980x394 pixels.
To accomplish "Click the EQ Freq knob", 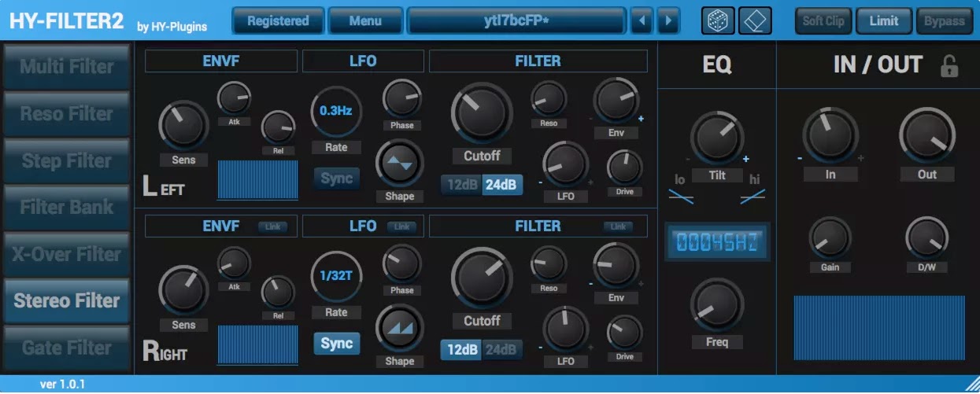I will click(x=717, y=305).
